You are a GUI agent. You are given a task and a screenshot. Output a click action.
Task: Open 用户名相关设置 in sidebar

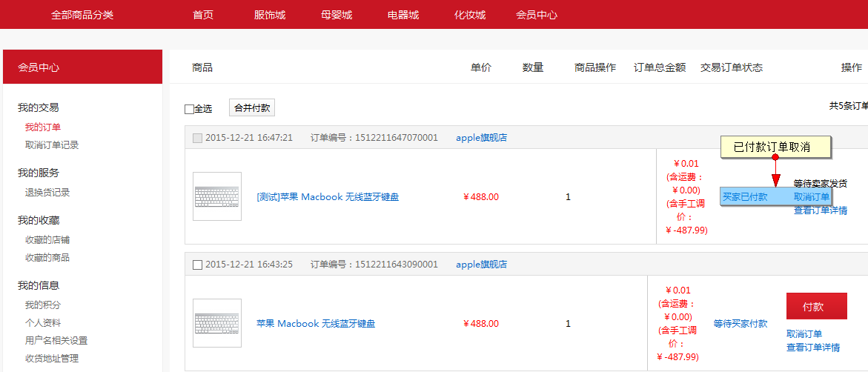(56, 340)
